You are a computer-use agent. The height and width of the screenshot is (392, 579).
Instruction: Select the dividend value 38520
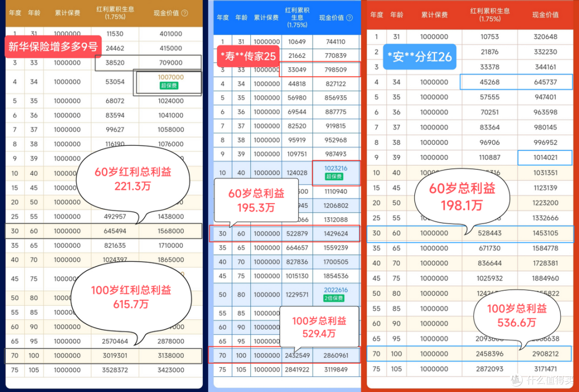(x=115, y=63)
